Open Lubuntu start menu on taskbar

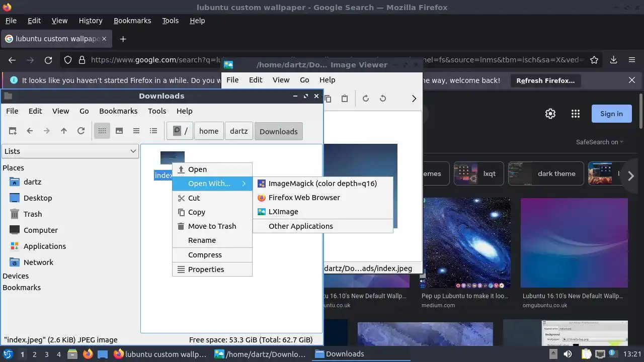(x=8, y=354)
